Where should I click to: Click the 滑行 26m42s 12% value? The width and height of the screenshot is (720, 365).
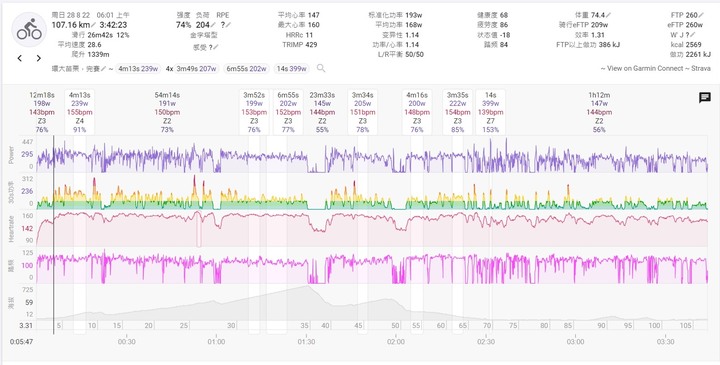pyautogui.click(x=108, y=35)
